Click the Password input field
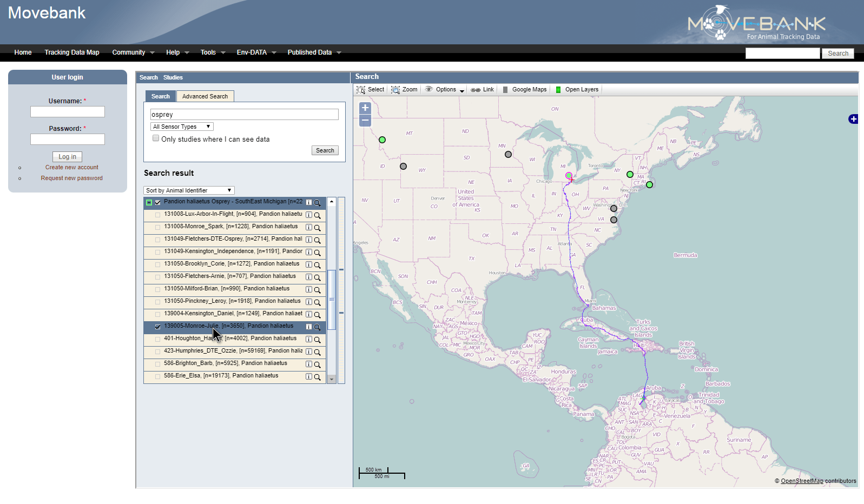Screen dimensions: 864x504 tap(68, 139)
